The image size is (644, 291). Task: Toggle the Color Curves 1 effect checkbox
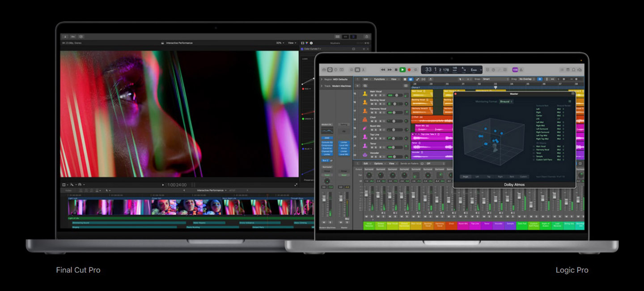pos(303,49)
